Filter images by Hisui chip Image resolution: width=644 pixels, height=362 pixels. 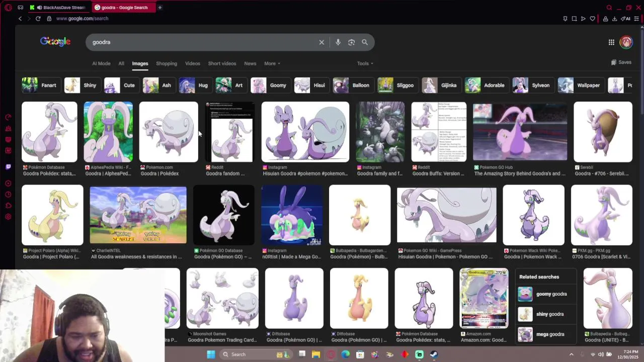(311, 85)
